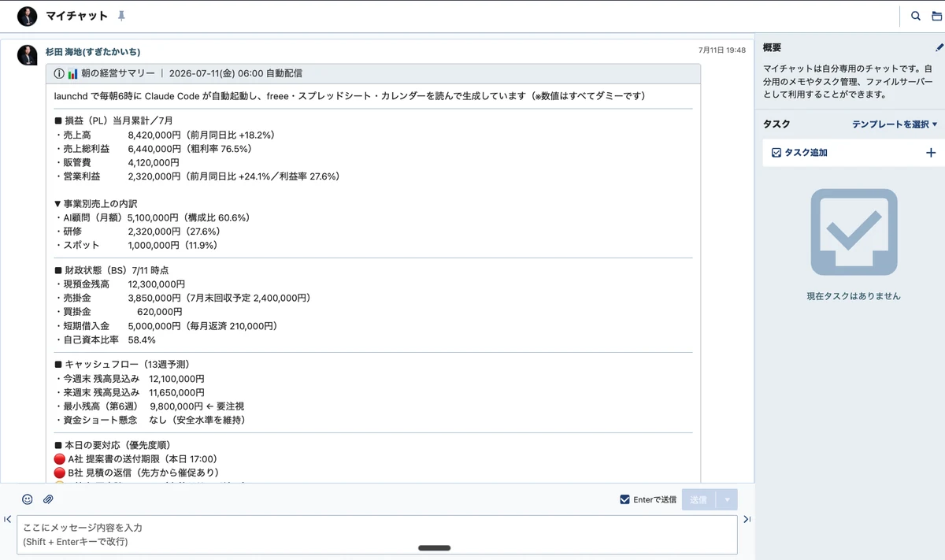Image resolution: width=945 pixels, height=560 pixels.
Task: Click the ▼事業別売上の内訳 heading
Action: [95, 203]
